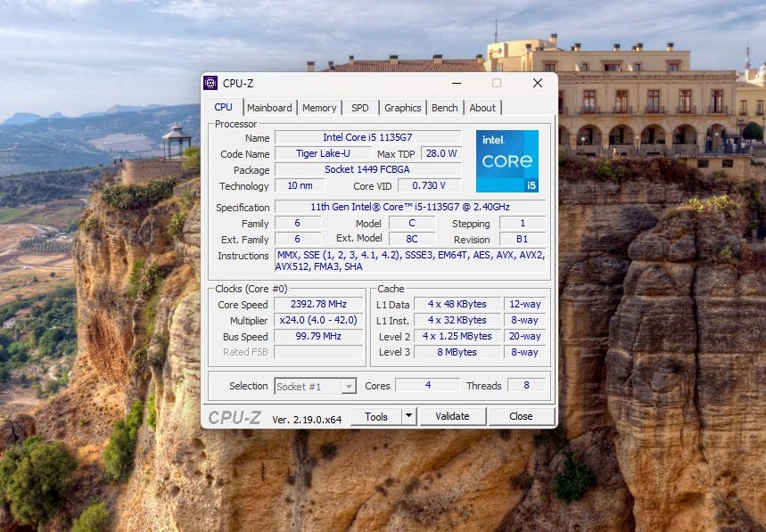Expand the Tools dropdown arrow
Viewport: 766px width, 532px height.
coord(409,416)
